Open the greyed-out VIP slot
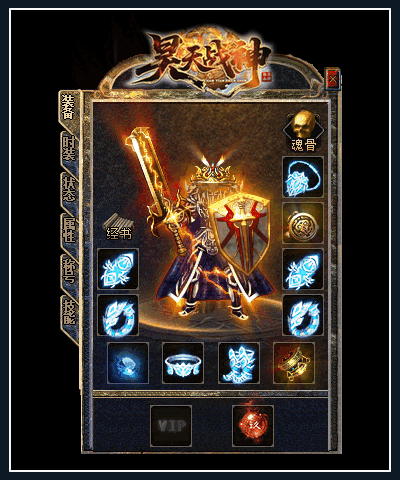Viewport: 400px width, 480px height. click(x=171, y=426)
